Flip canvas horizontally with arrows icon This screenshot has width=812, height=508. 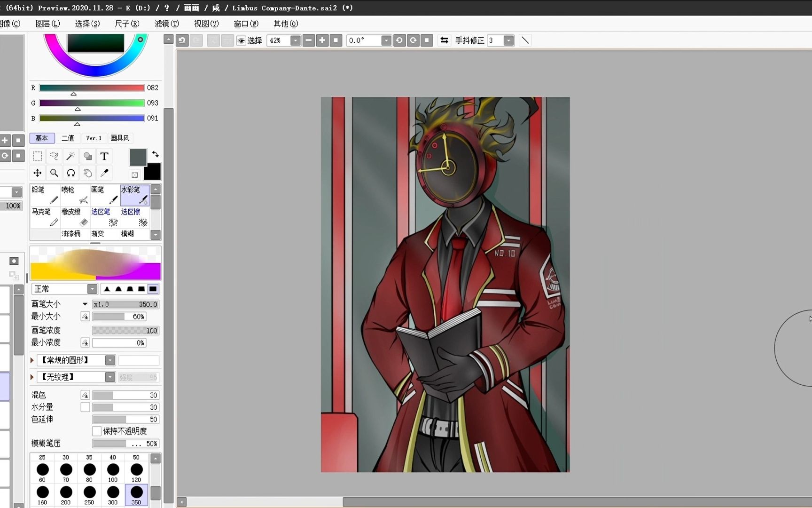[444, 40]
